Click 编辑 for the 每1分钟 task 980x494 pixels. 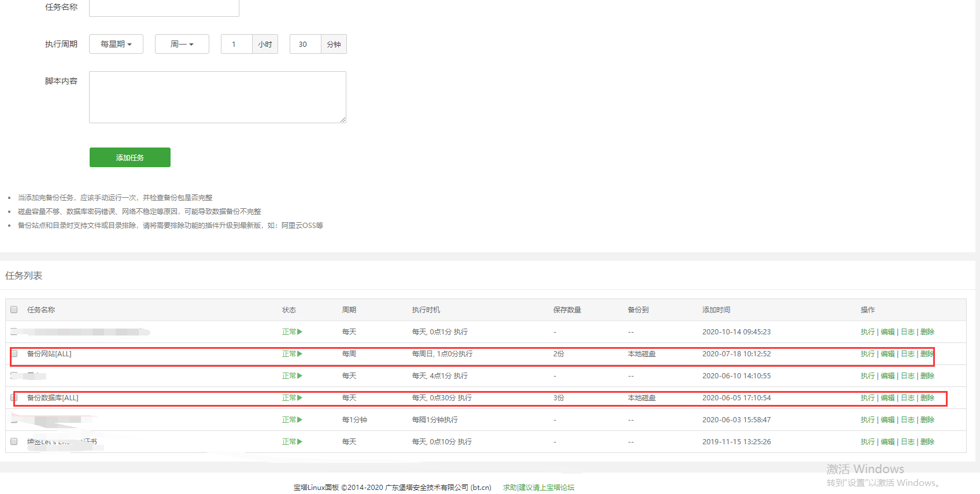click(887, 420)
